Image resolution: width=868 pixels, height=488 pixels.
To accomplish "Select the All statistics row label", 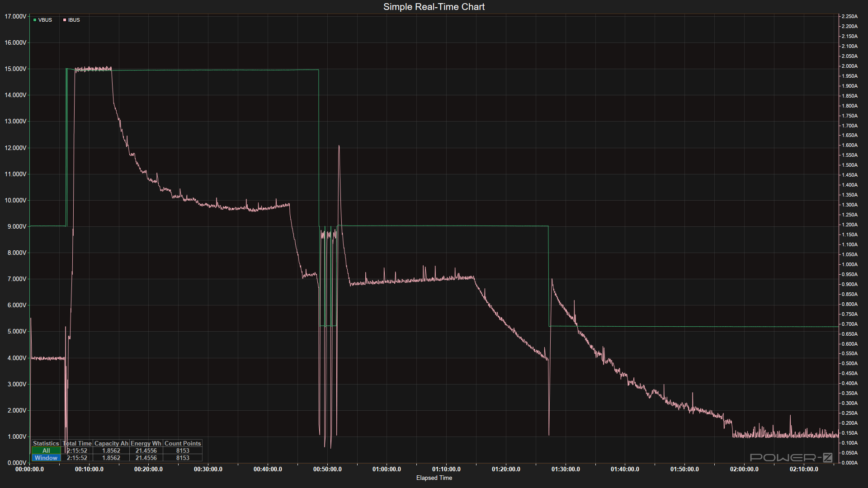I will coord(46,450).
